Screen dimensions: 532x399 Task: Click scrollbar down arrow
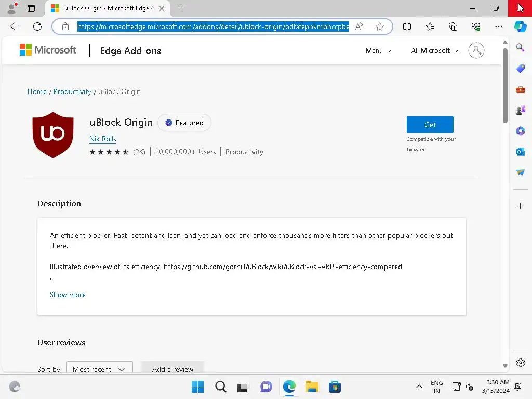pyautogui.click(x=505, y=366)
